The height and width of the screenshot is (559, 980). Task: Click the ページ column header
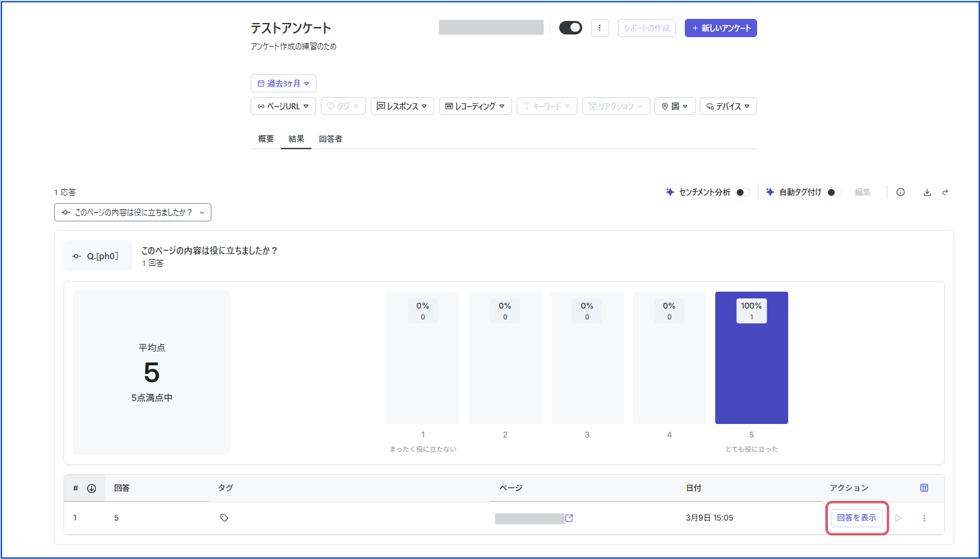[584, 487]
